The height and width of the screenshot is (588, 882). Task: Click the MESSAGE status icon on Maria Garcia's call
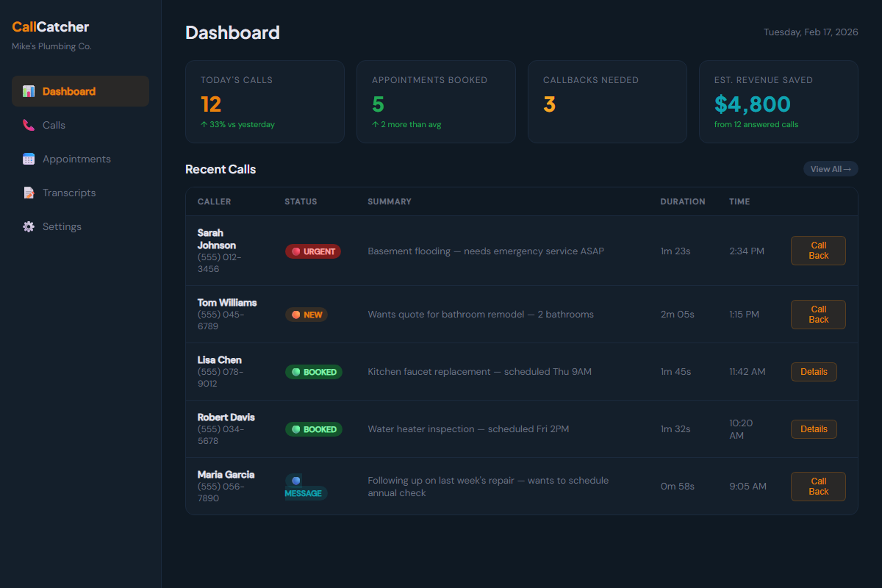tap(304, 486)
